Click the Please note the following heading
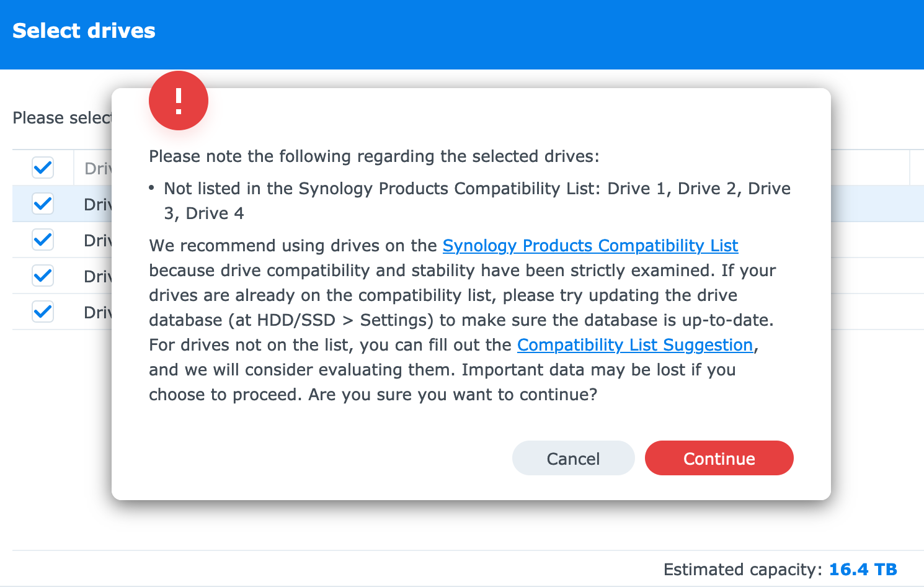The image size is (924, 587). pyautogui.click(x=374, y=156)
